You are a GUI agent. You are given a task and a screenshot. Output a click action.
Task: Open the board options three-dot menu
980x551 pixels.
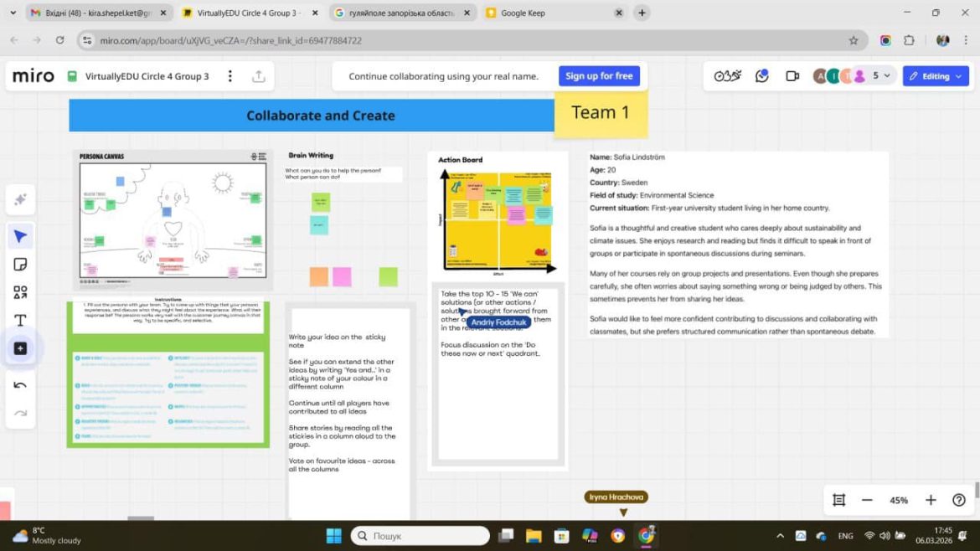230,76
